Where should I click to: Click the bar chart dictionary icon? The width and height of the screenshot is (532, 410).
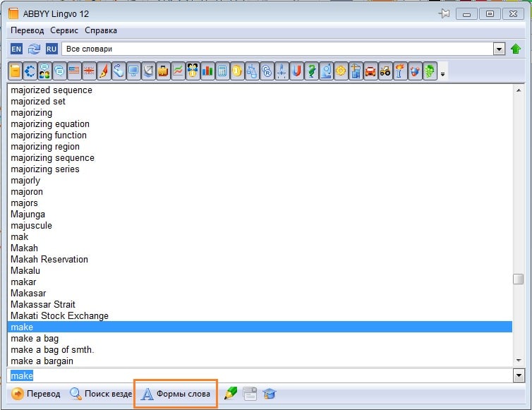point(207,71)
